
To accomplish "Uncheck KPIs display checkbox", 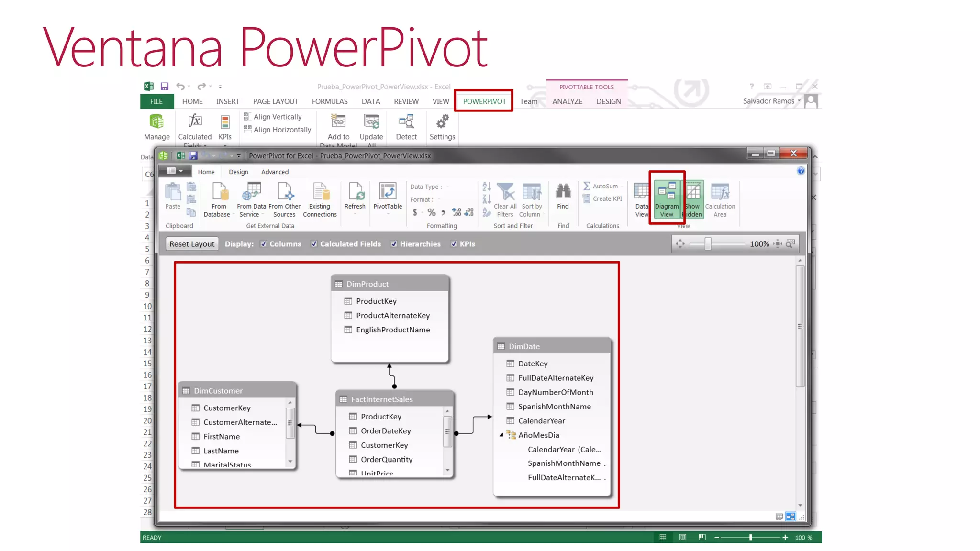I will (454, 244).
